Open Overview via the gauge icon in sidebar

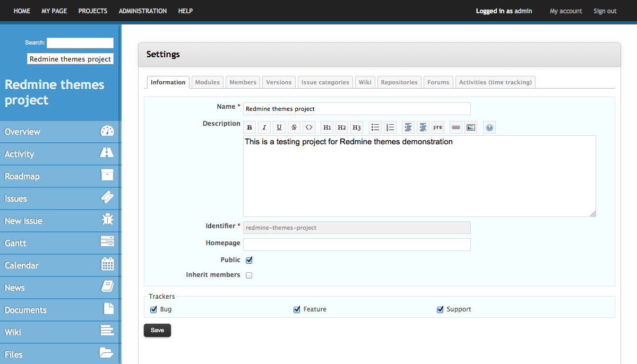click(x=107, y=131)
